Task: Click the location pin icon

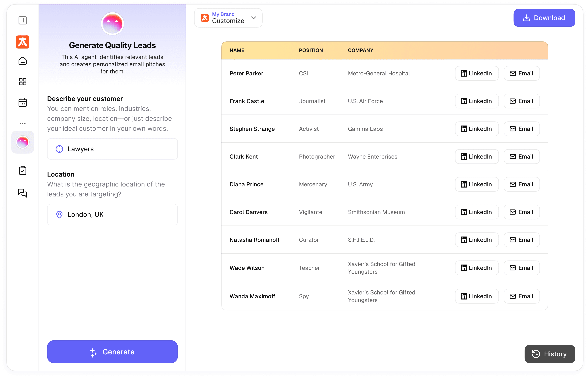Action: pos(59,214)
